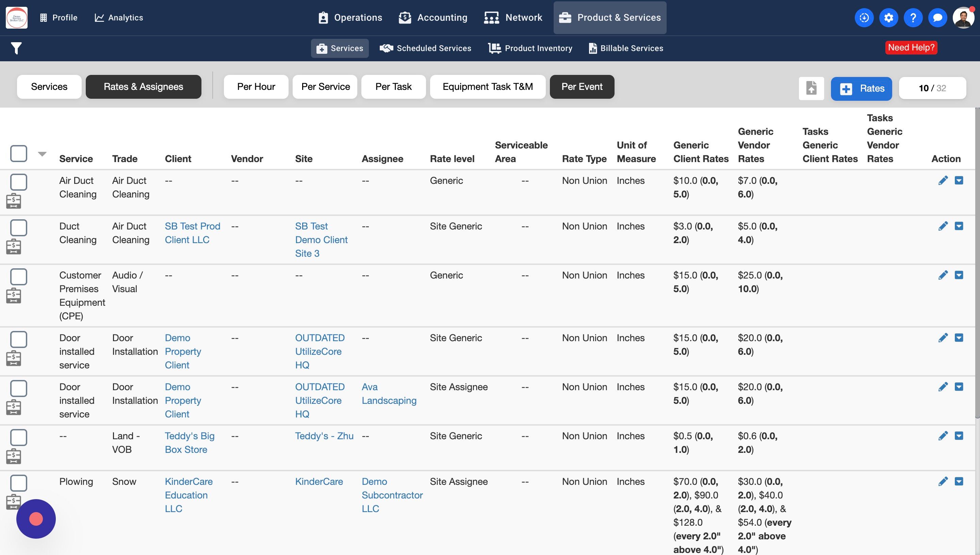Image resolution: width=980 pixels, height=555 pixels.
Task: Open the Scheduled Services tab
Action: pos(425,48)
